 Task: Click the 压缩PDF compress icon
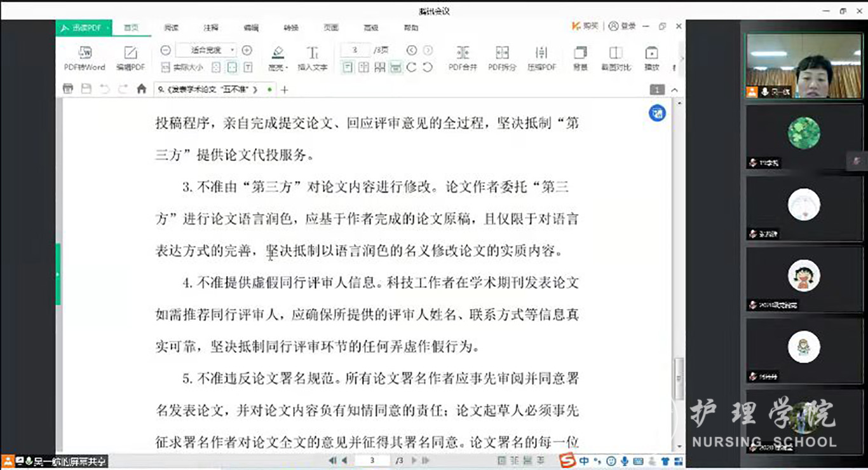(x=541, y=58)
